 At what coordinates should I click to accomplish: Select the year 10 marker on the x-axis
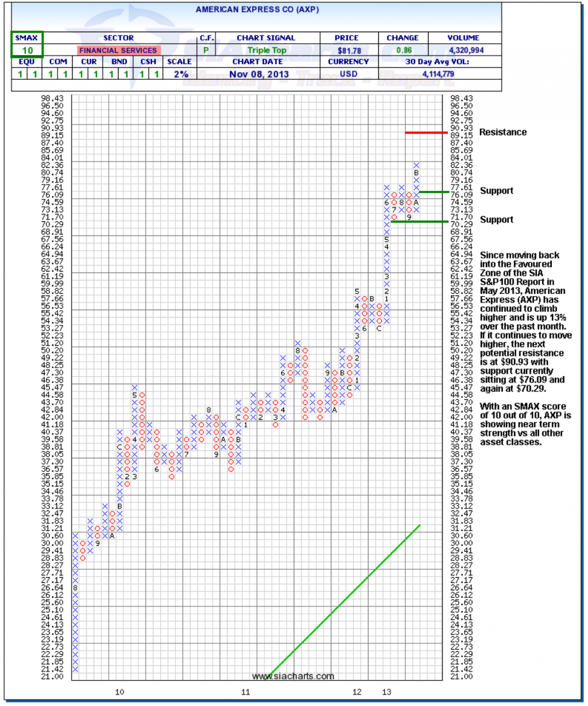pos(119,692)
